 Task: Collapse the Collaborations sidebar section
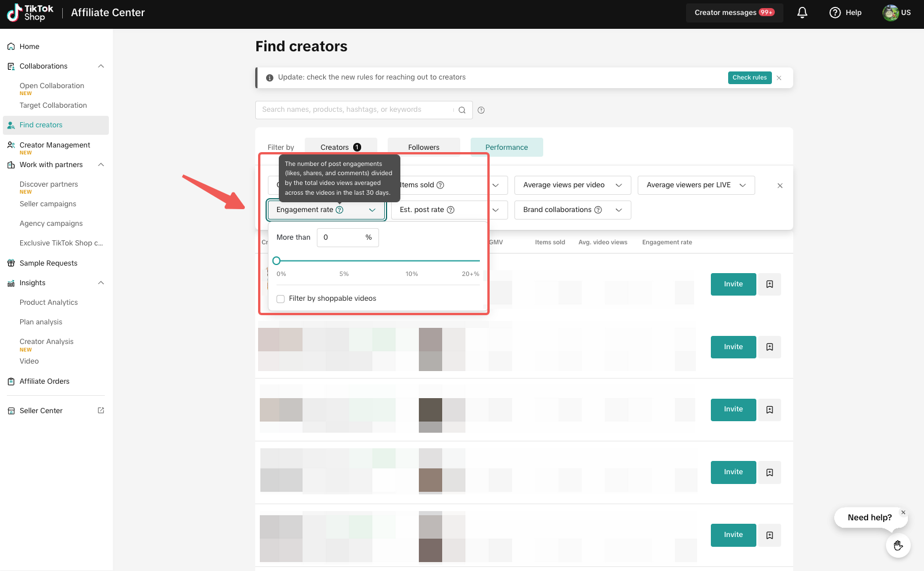[x=101, y=66]
